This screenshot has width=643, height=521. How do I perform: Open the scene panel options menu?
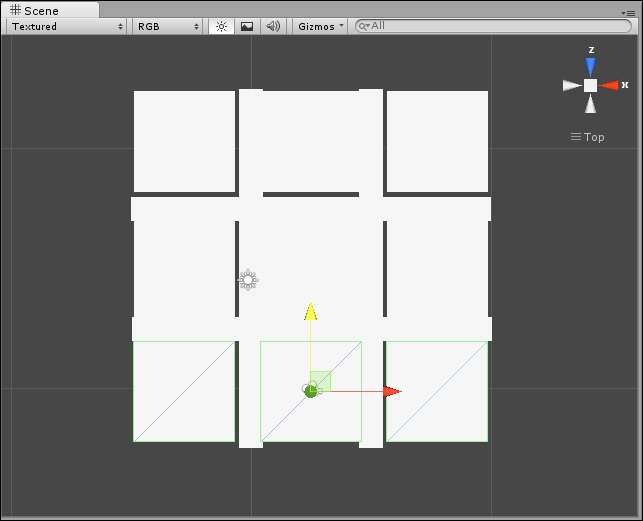pos(628,13)
